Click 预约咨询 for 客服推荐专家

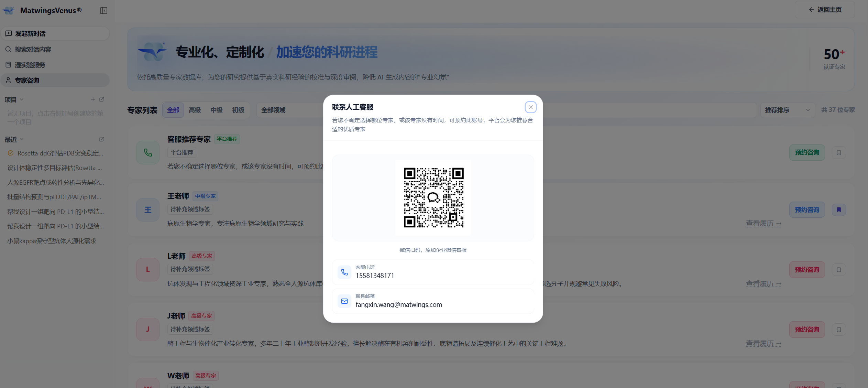[x=807, y=152]
